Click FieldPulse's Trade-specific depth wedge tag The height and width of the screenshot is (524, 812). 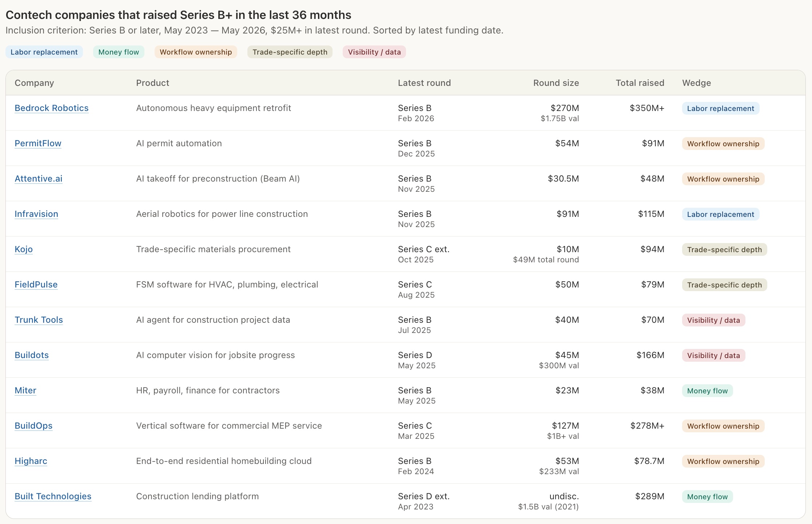coord(724,285)
